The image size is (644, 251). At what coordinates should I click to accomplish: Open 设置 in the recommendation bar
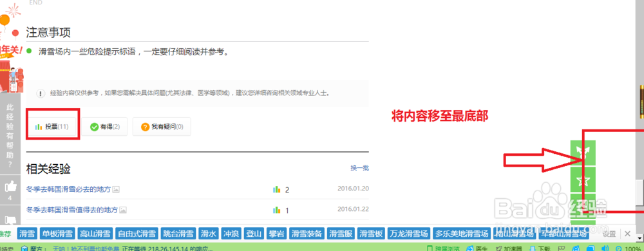609,234
